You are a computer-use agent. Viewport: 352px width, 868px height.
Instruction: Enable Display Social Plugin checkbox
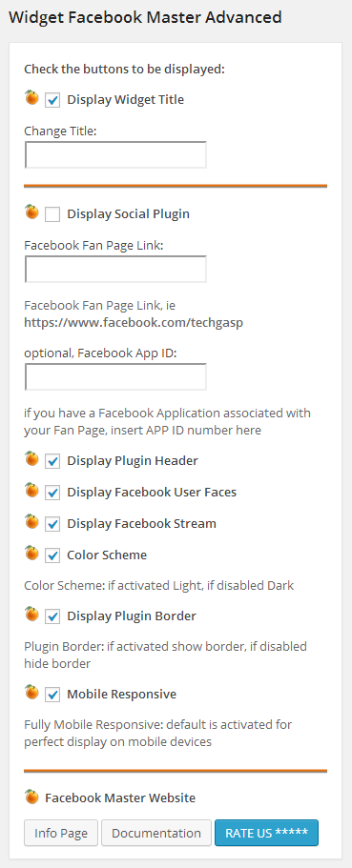click(x=52, y=214)
